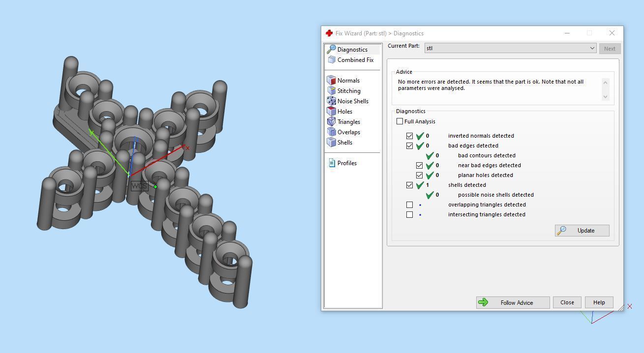The height and width of the screenshot is (353, 644).
Task: Click the green check beside inverted normals
Action: point(420,136)
